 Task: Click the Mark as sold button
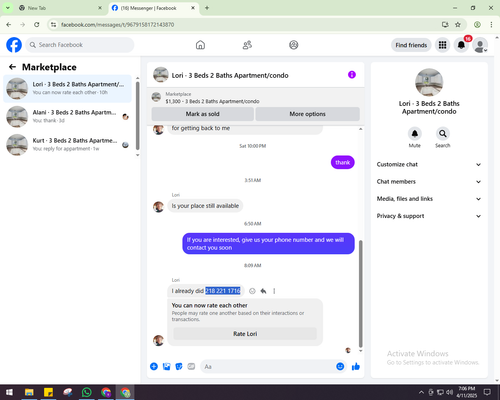tap(202, 114)
